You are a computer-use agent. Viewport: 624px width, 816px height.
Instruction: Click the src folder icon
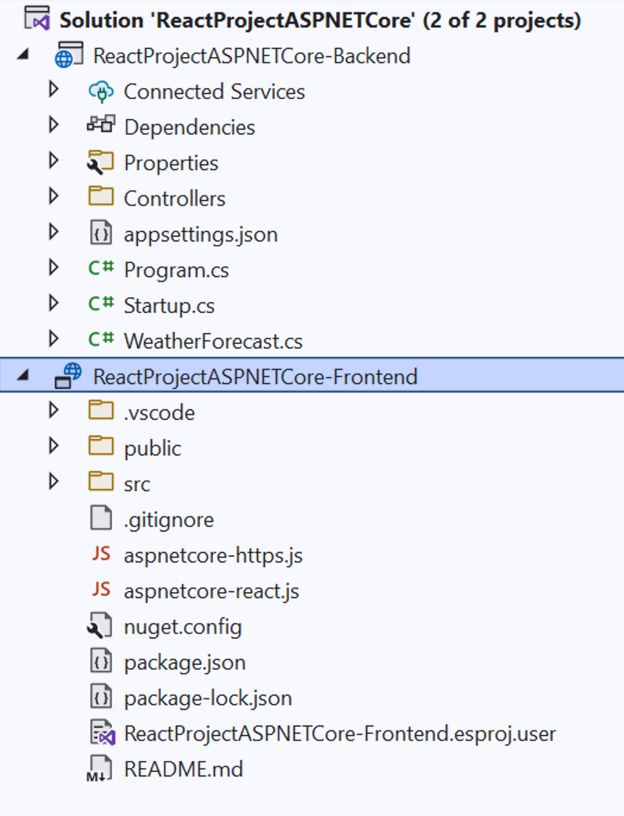pyautogui.click(x=101, y=482)
